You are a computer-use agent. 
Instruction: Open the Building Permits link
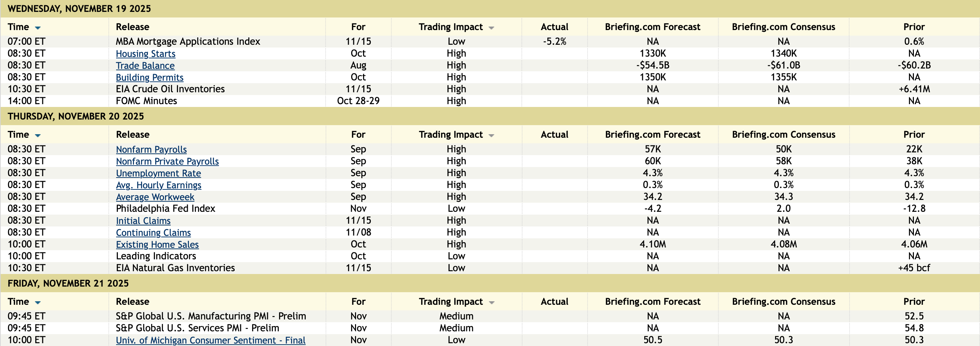pos(149,77)
